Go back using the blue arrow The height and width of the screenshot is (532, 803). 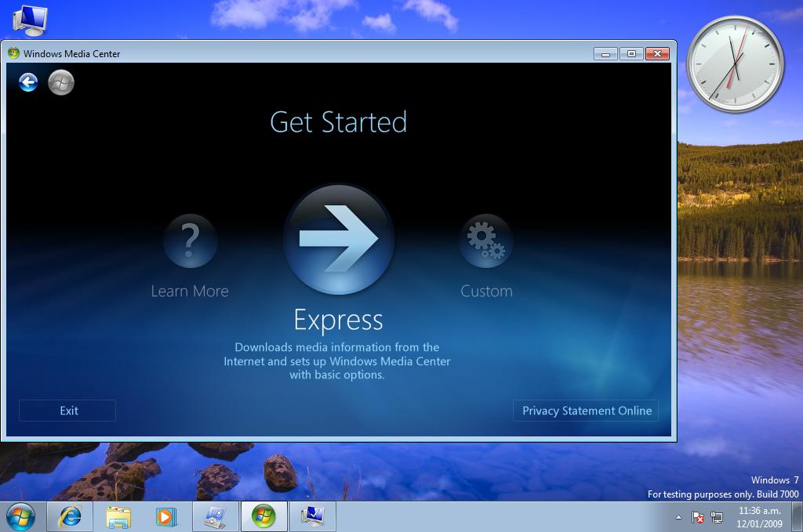pyautogui.click(x=28, y=82)
